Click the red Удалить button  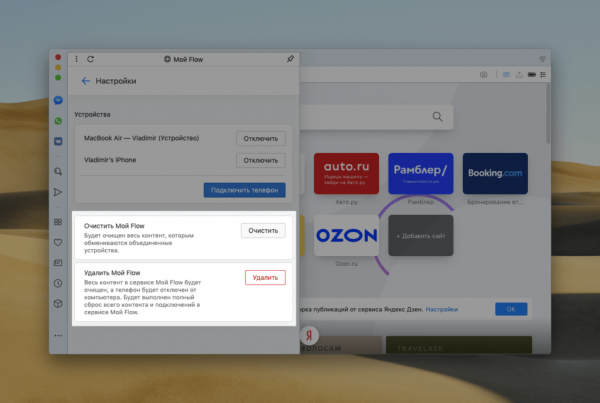265,277
